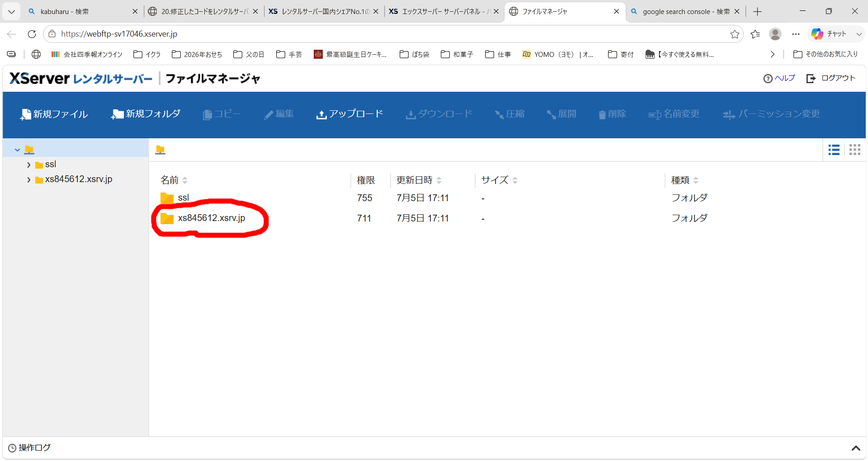Image resolution: width=868 pixels, height=461 pixels.
Task: Expand xs845612.xsrv.jp tree node
Action: click(x=29, y=180)
